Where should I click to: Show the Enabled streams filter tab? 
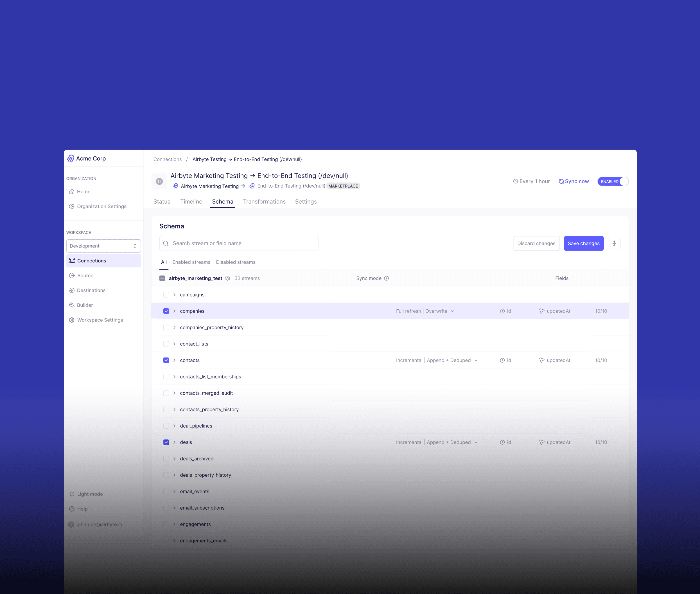click(191, 262)
